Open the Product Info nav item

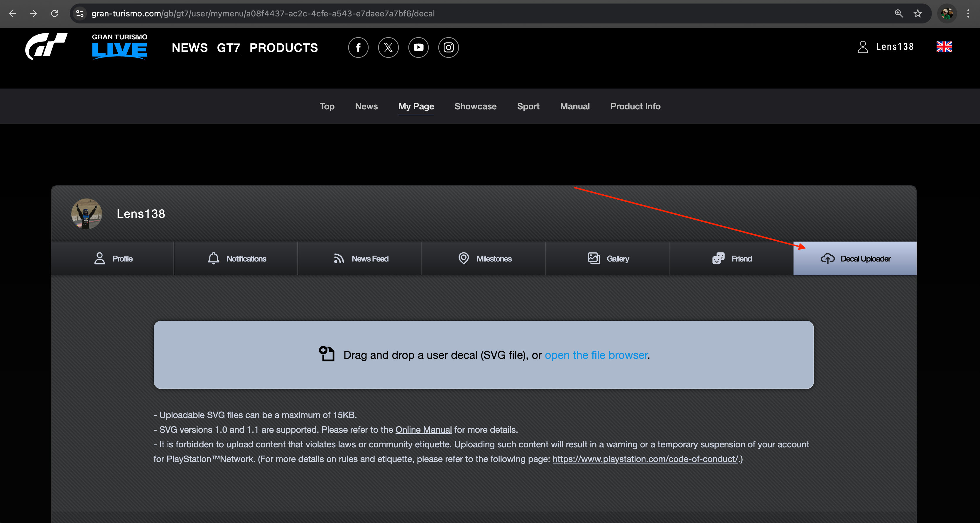click(x=635, y=106)
